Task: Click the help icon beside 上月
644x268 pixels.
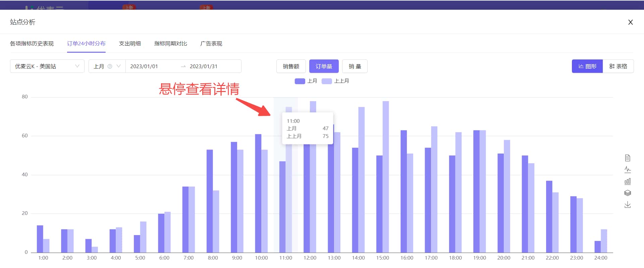Action: coord(110,66)
